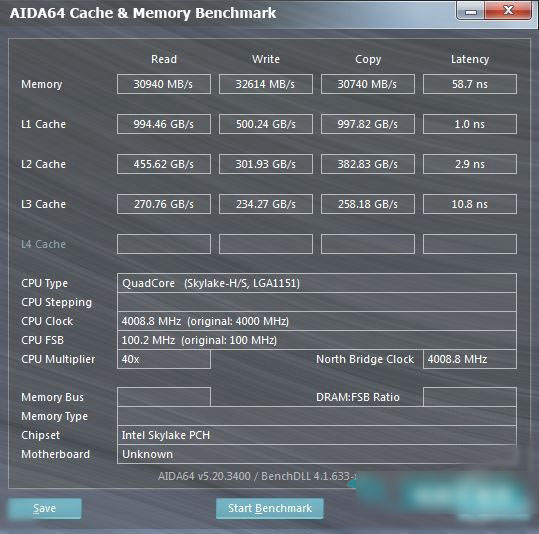Image resolution: width=539 pixels, height=534 pixels.
Task: Click the empty Memory Bus field
Action: pos(164,397)
